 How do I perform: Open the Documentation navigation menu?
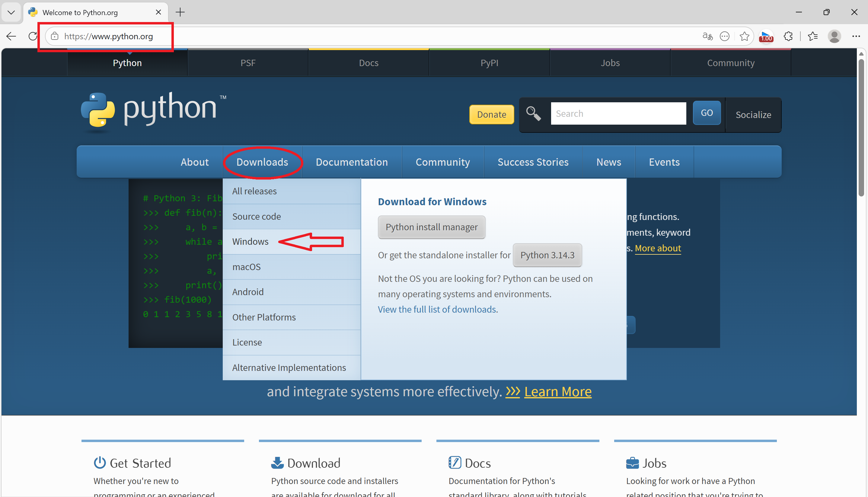click(352, 162)
